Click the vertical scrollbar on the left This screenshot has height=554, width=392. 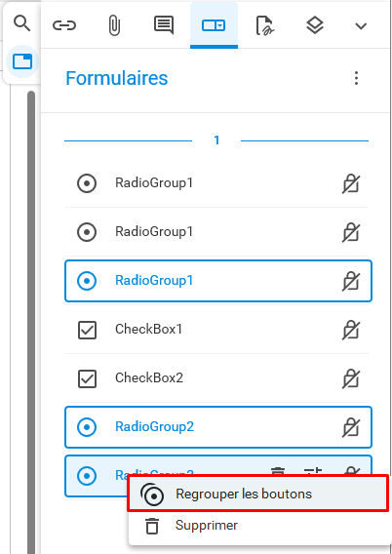click(31, 322)
